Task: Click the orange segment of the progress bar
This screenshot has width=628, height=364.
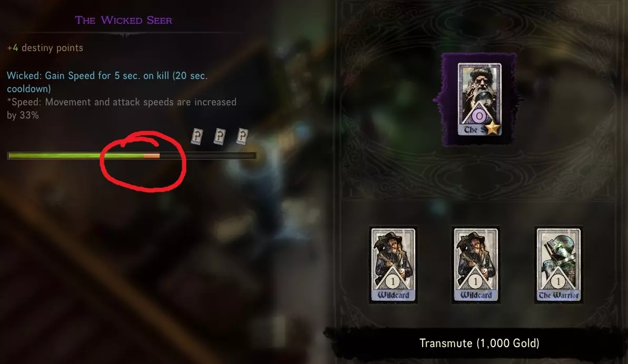Action: (x=152, y=156)
